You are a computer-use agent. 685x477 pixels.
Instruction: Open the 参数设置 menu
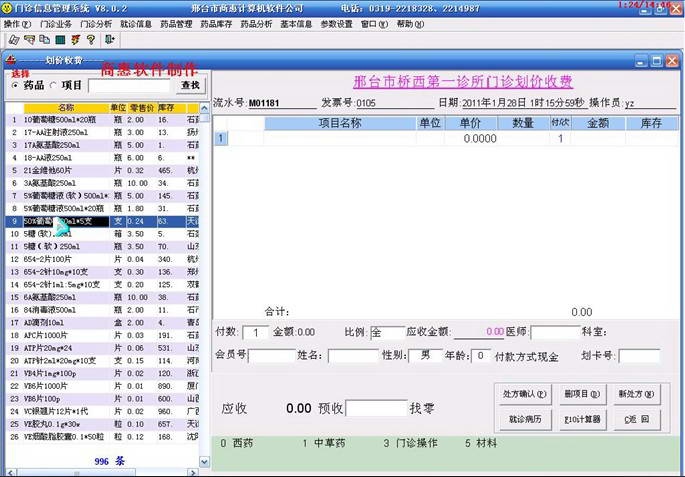pos(336,24)
